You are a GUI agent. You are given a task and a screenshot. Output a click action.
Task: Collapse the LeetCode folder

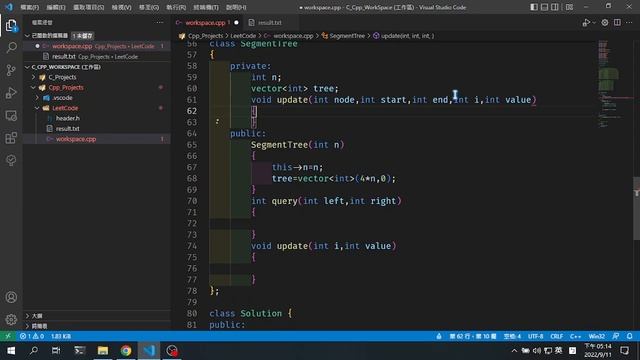click(x=65, y=108)
